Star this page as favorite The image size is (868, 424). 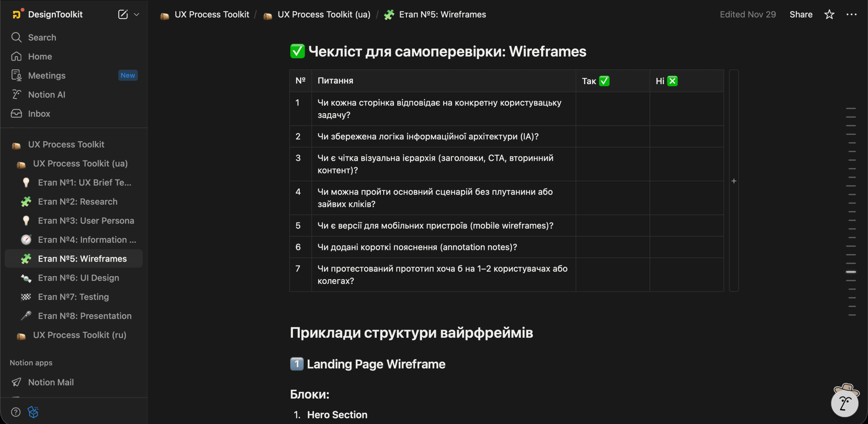coord(829,14)
